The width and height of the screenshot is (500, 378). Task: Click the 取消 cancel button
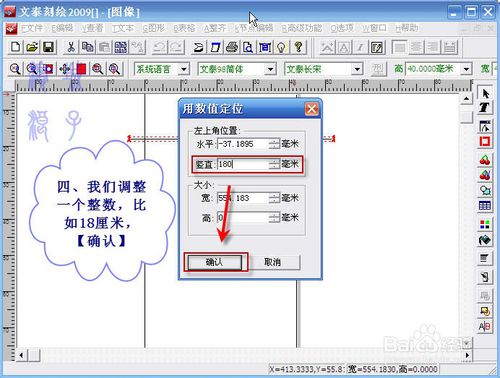(x=273, y=262)
